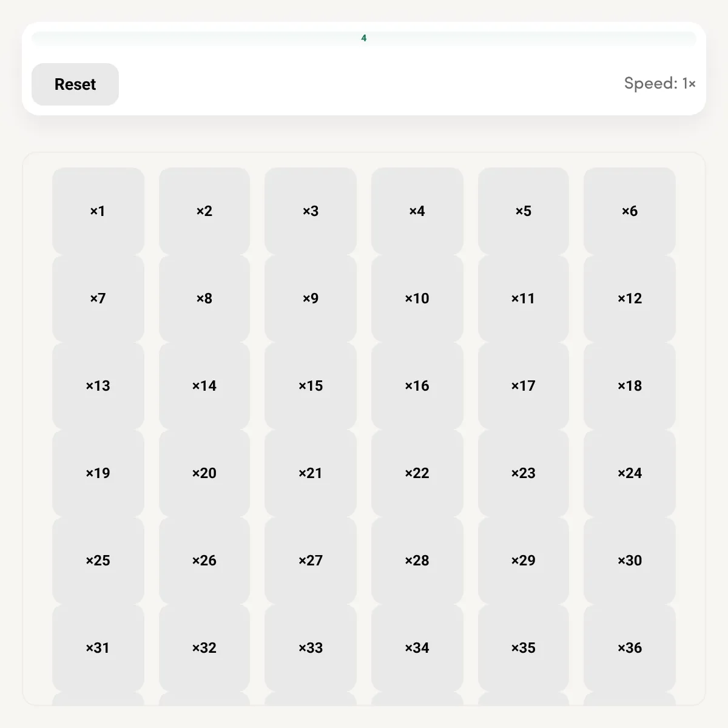Select the ×6 tile

630,211
